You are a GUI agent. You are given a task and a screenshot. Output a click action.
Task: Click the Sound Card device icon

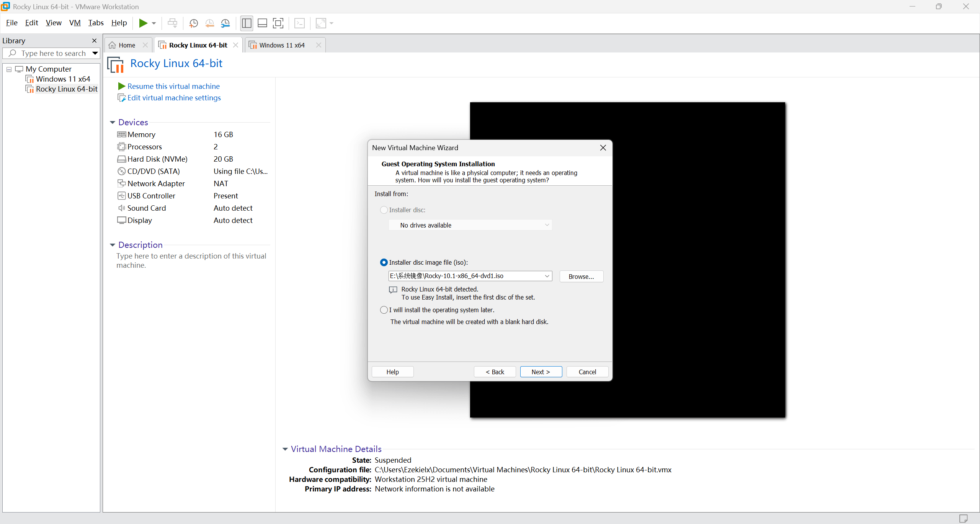pyautogui.click(x=122, y=208)
